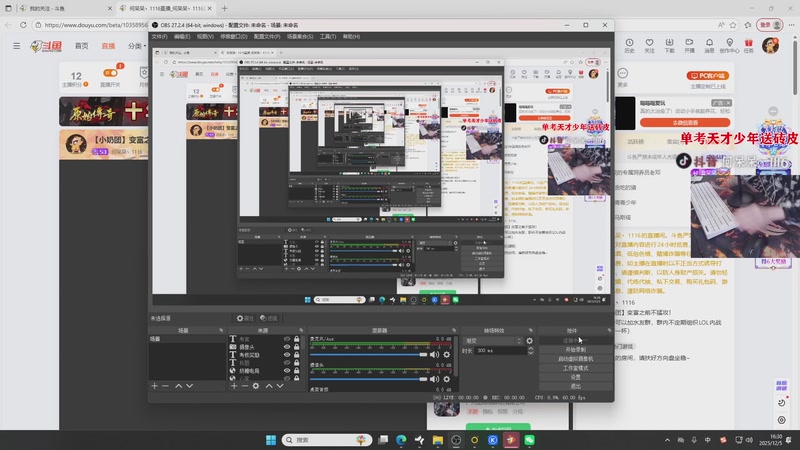Viewport: 800px width, 450px height.
Task: Click the 工作室模式 studio mode button
Action: [x=576, y=368]
